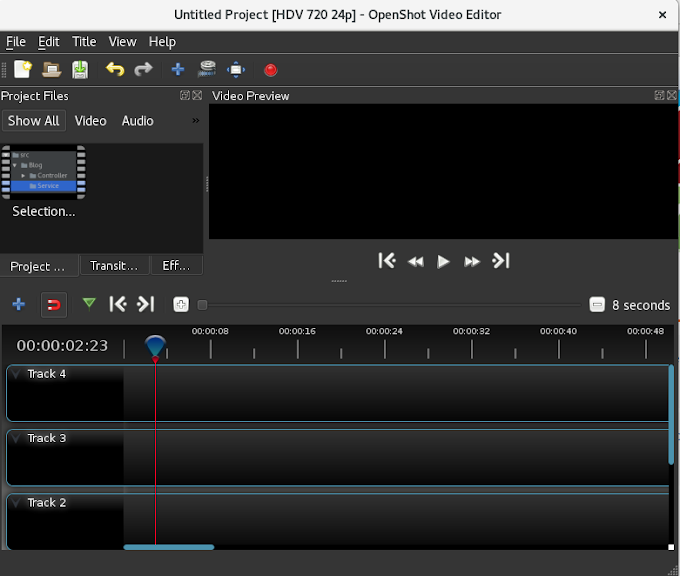Image resolution: width=680 pixels, height=576 pixels.
Task: Jump to end in video preview
Action: (501, 261)
